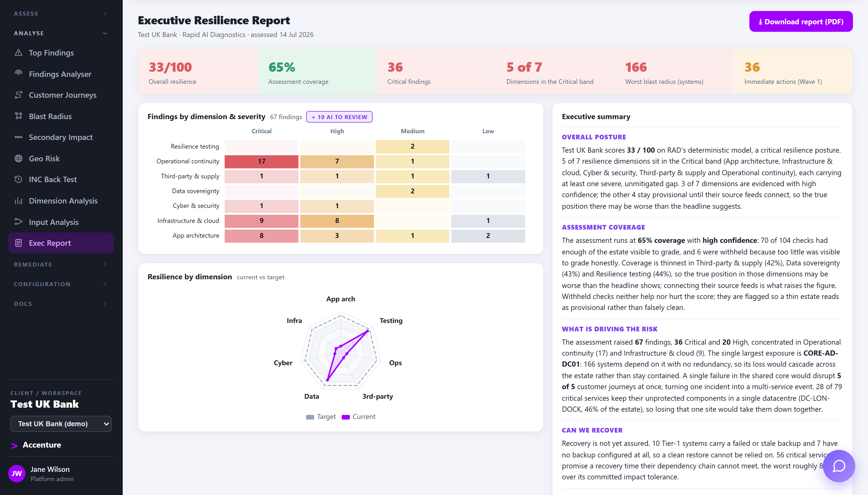Screen dimensions: 868x495
Task: Toggle the Current legend swatch
Action: [x=345, y=417]
